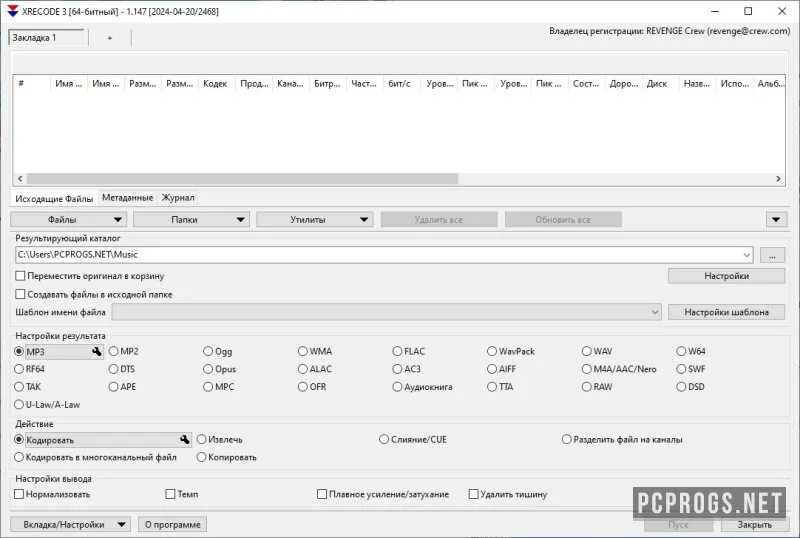Open MP3 encoder settings wrench icon
Viewport: 800px width, 538px height.
(x=96, y=351)
